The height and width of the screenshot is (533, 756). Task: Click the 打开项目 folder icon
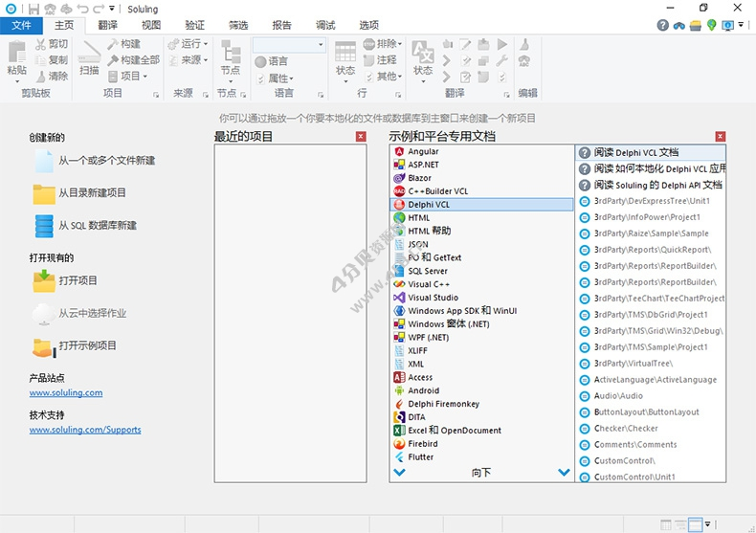coord(44,280)
